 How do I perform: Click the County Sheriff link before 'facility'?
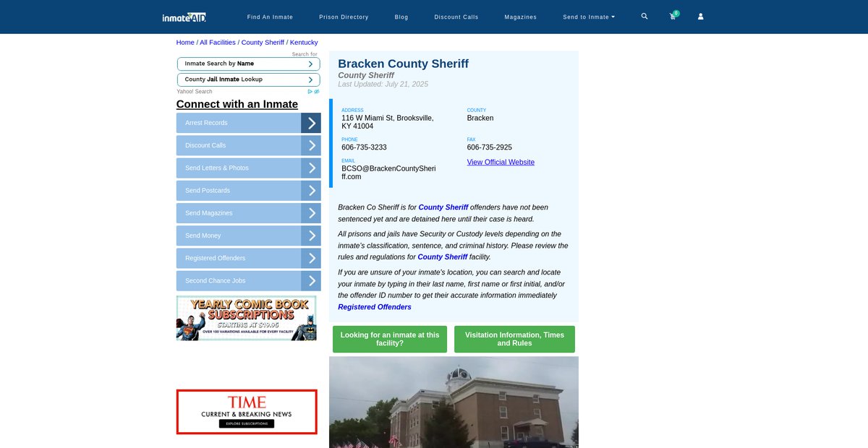443,257
